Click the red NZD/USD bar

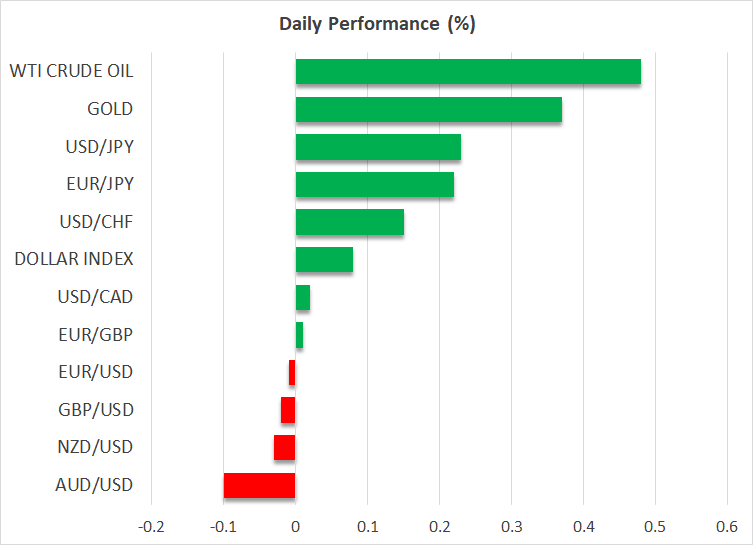(284, 447)
